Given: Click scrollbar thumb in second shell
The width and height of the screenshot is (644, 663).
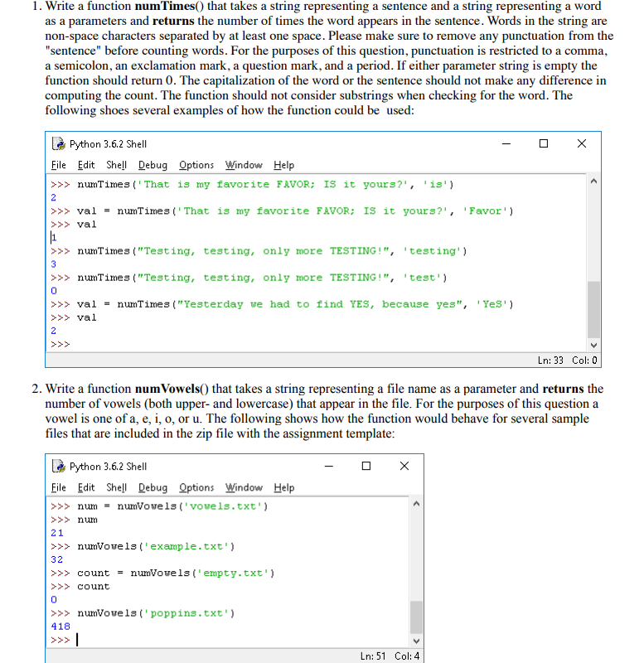Looking at the screenshot, I should (x=416, y=617).
